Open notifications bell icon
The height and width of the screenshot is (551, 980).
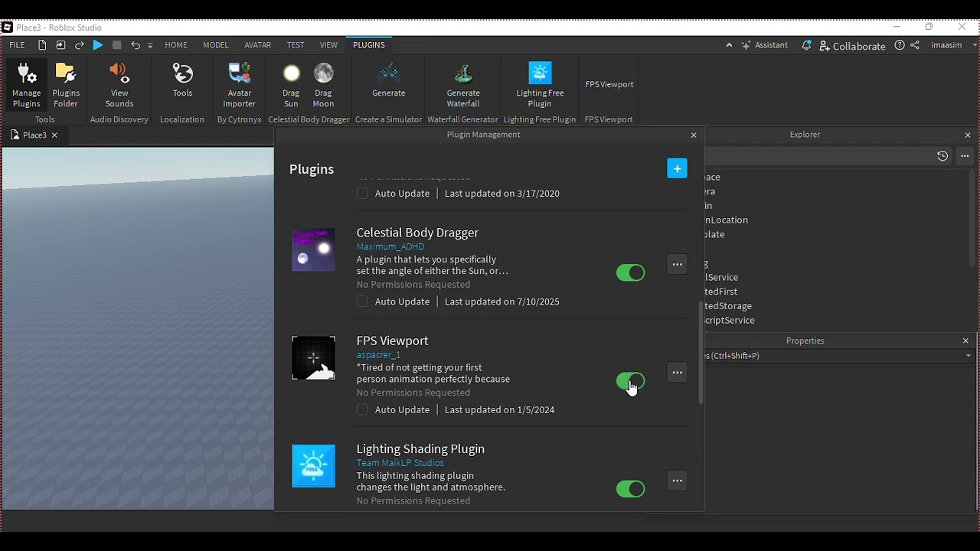pos(806,45)
